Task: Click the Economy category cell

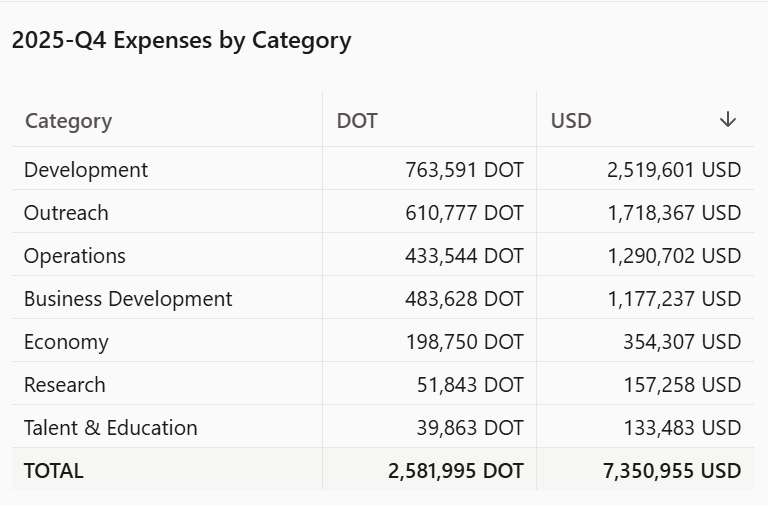Action: coord(66,342)
